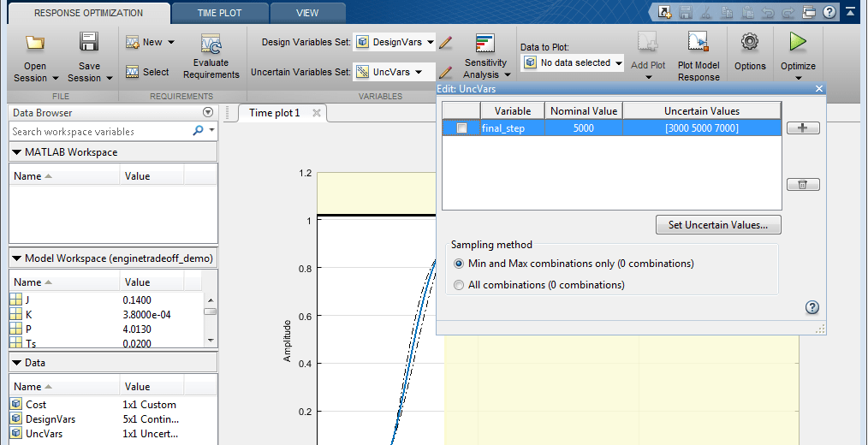This screenshot has height=445, width=868.
Task: Click the Add Plot icon
Action: coord(648,42)
